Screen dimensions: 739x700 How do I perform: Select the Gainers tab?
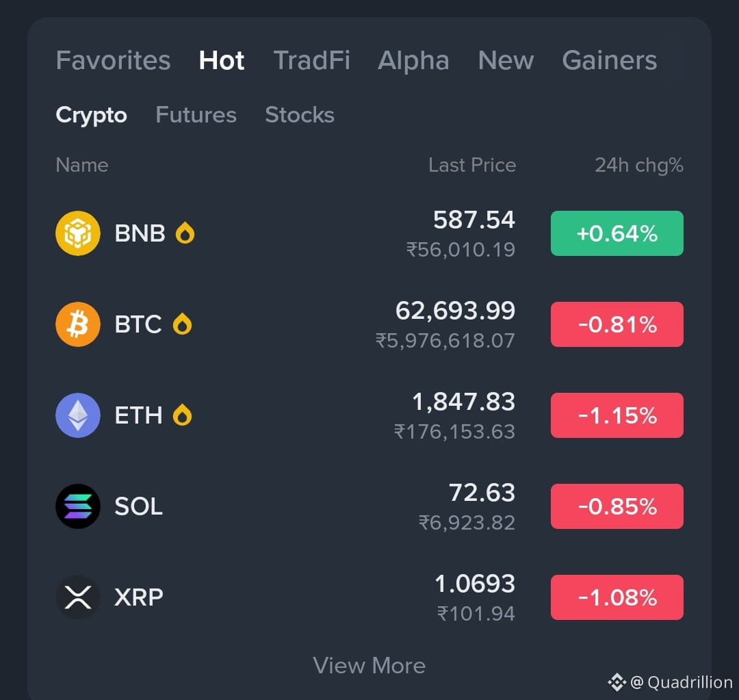click(x=610, y=60)
